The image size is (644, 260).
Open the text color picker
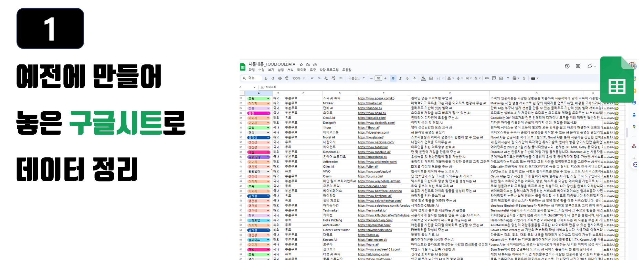coord(414,78)
